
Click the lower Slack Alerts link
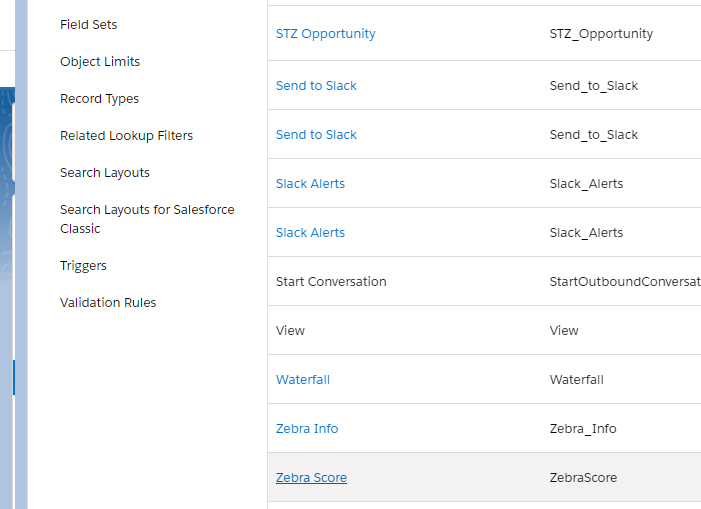[310, 233]
